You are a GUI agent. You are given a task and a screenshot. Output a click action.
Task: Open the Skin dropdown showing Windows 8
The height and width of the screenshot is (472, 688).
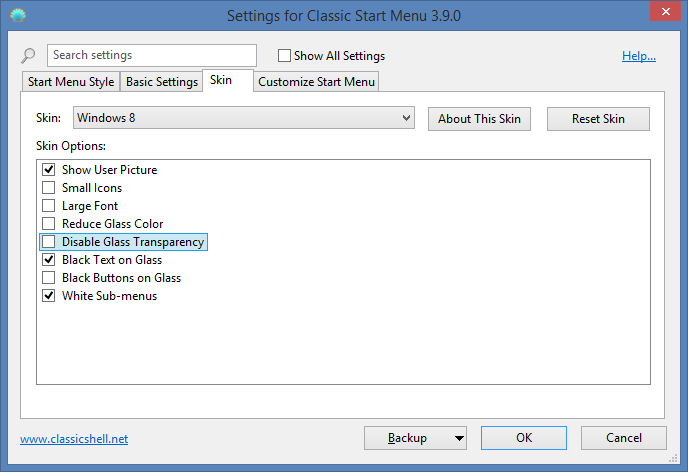[244, 118]
